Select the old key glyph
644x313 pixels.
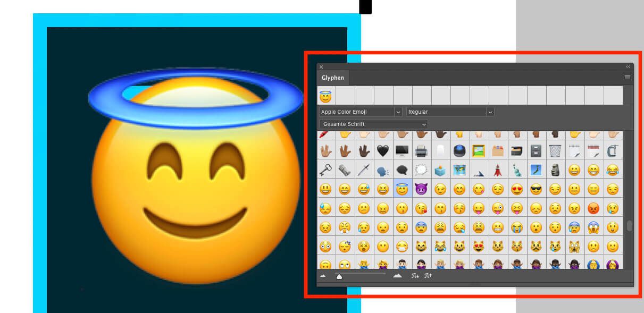325,170
